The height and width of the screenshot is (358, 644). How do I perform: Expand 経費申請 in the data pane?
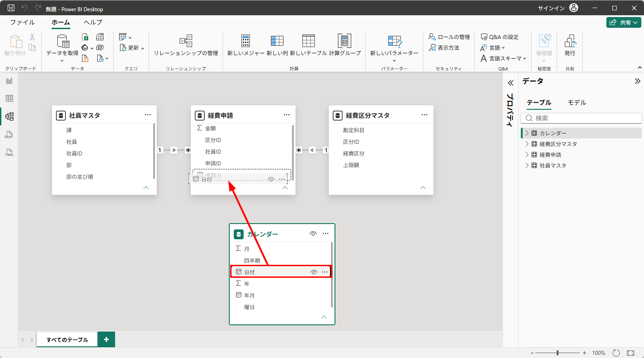pyautogui.click(x=527, y=155)
